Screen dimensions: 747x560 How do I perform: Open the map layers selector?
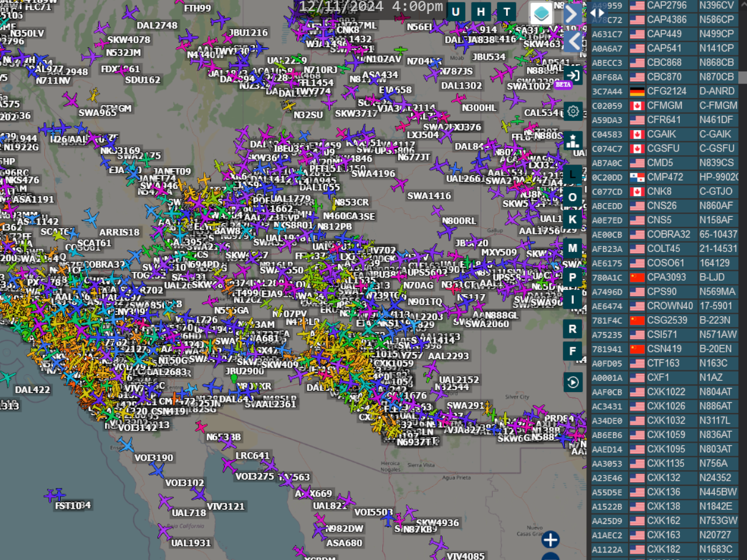pyautogui.click(x=541, y=13)
